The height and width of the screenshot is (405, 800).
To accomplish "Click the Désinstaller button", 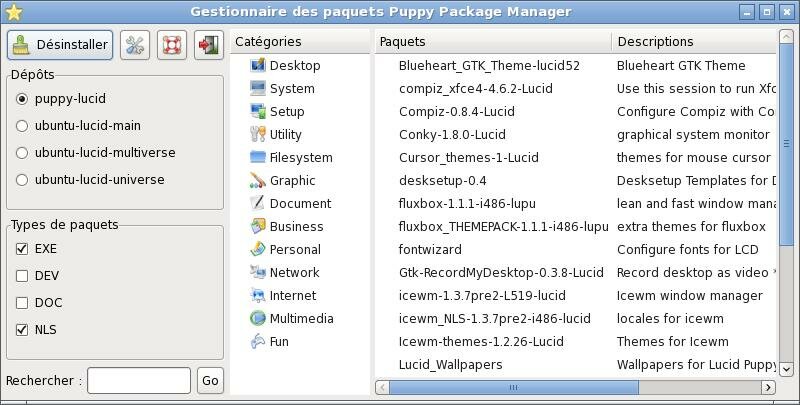I will pyautogui.click(x=60, y=45).
